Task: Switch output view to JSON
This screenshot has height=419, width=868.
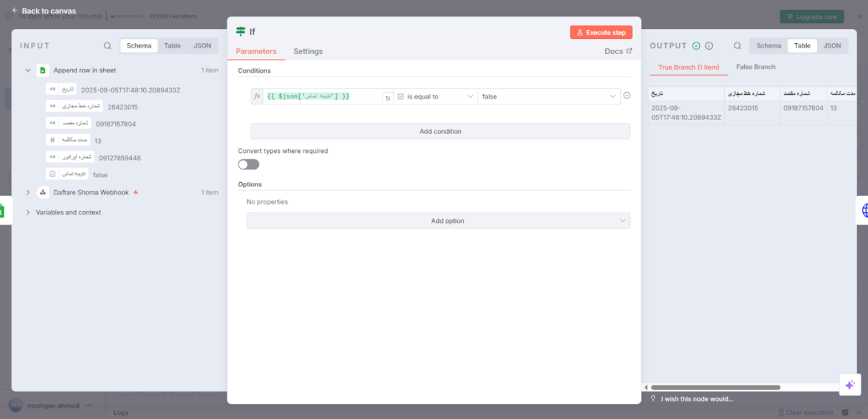Action: coord(832,46)
